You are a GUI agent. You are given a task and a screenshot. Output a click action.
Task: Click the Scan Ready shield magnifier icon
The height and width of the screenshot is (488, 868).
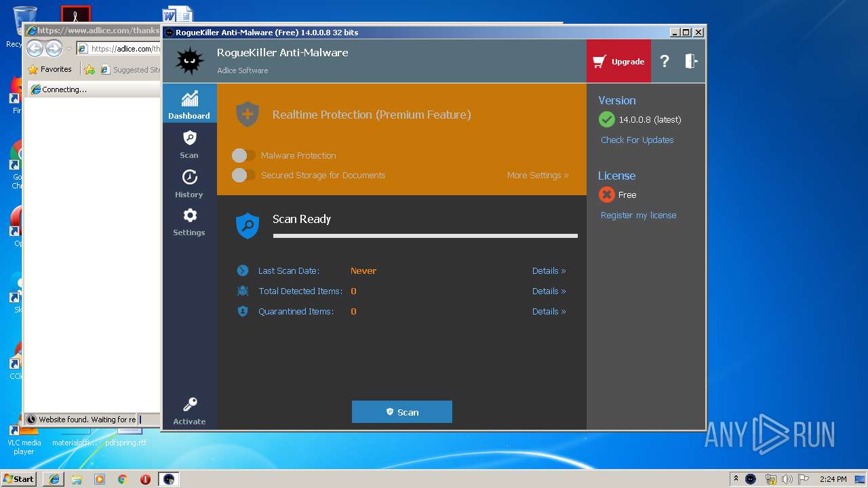click(248, 225)
